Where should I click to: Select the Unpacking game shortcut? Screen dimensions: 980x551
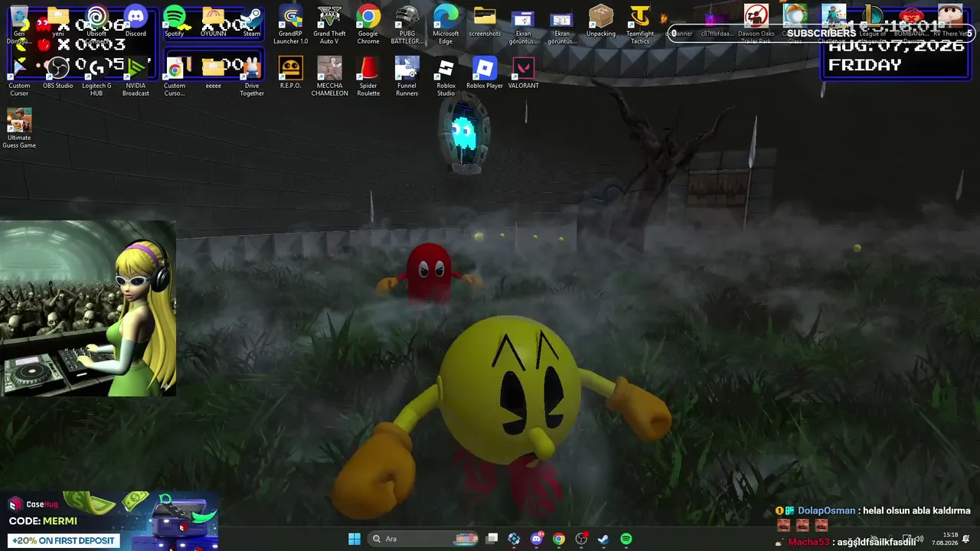pyautogui.click(x=601, y=22)
